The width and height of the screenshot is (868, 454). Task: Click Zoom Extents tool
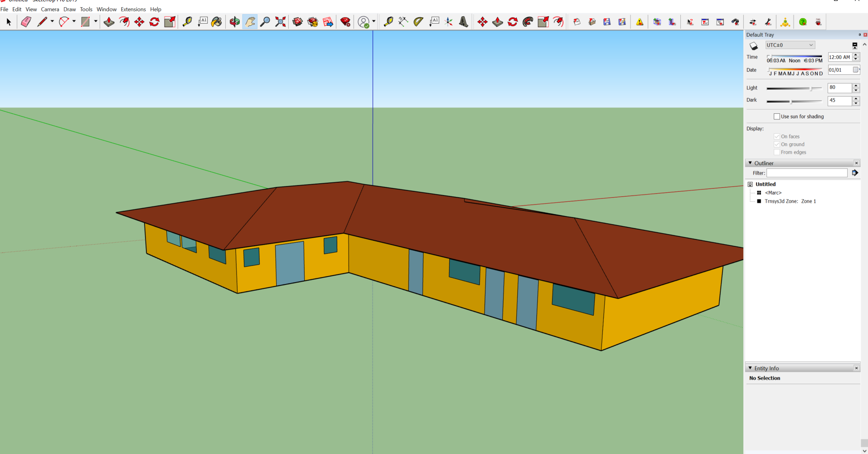point(281,22)
